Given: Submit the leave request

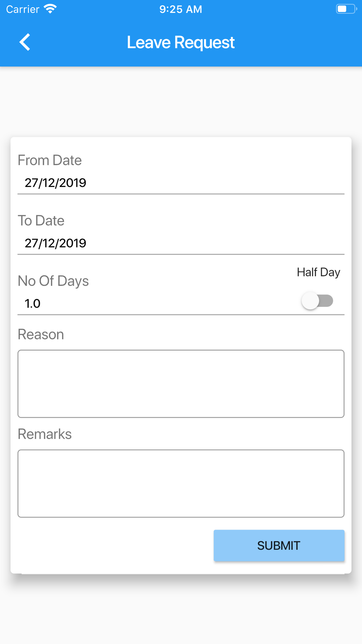Looking at the screenshot, I should coord(279,545).
